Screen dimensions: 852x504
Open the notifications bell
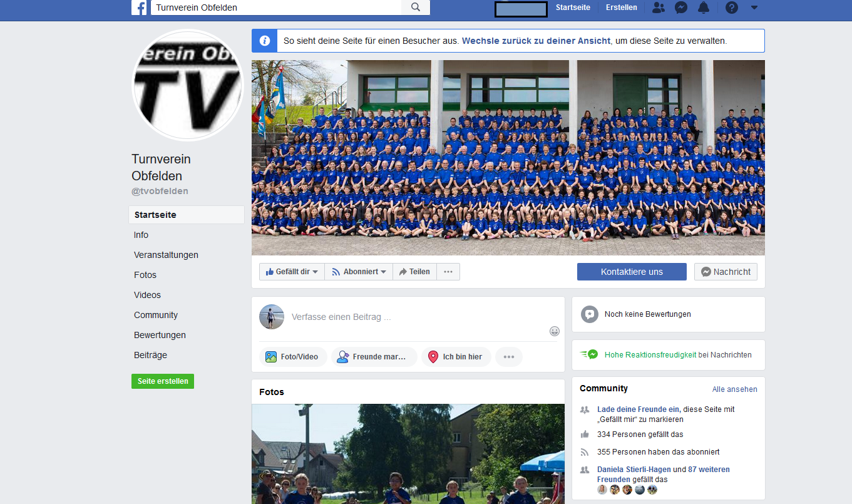point(704,8)
